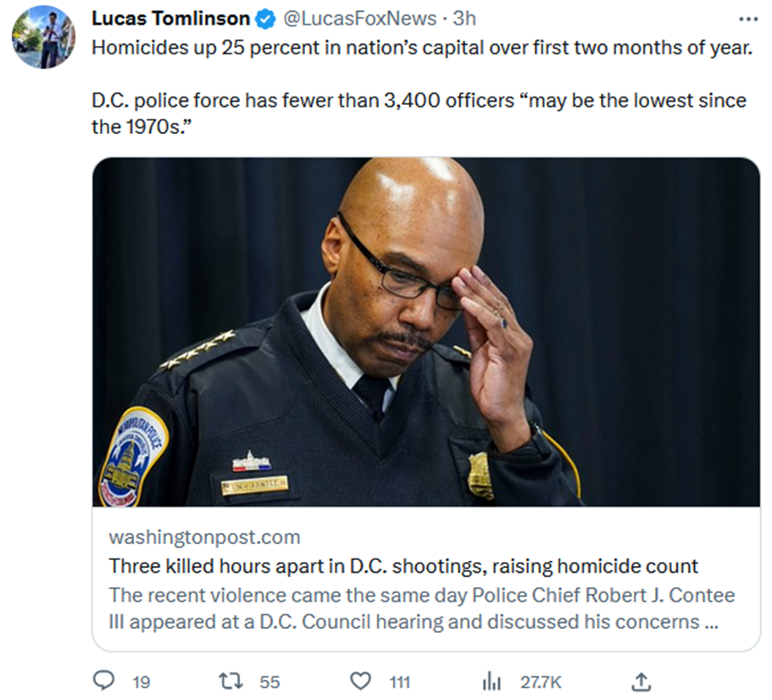
Task: Click the 55 retweets count
Action: coord(269,681)
